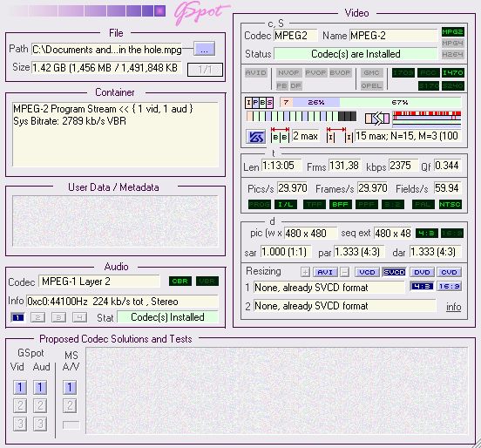Click the NVOP indicator badge
481x448 pixels.
pos(288,72)
